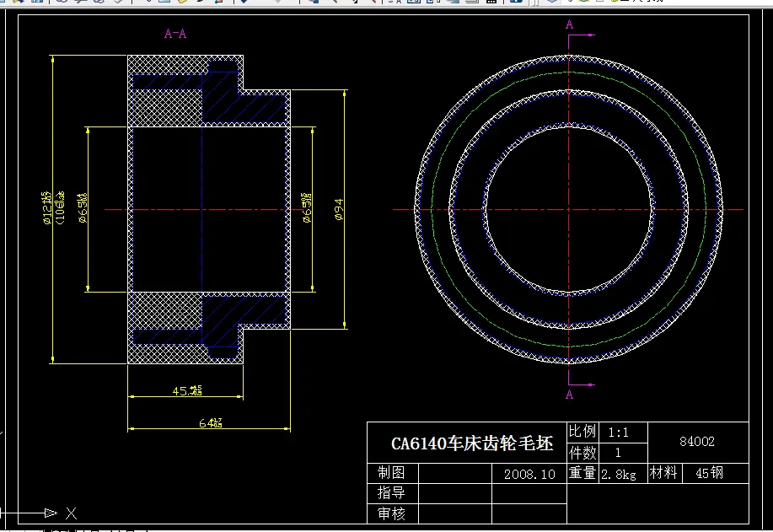Click the UCS X axis label
Viewport: 773px width, 532px height.
72,513
